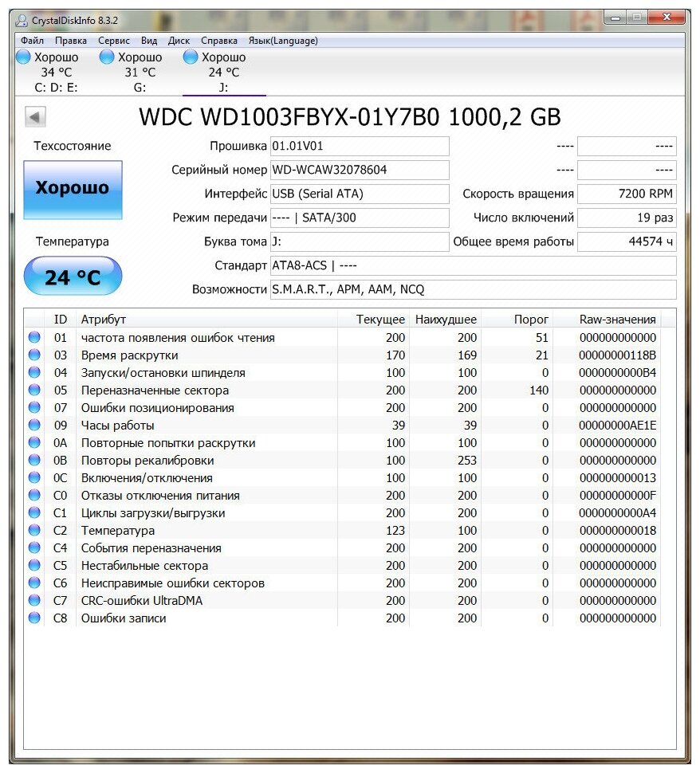Click status icon for disk G:

coord(107,57)
